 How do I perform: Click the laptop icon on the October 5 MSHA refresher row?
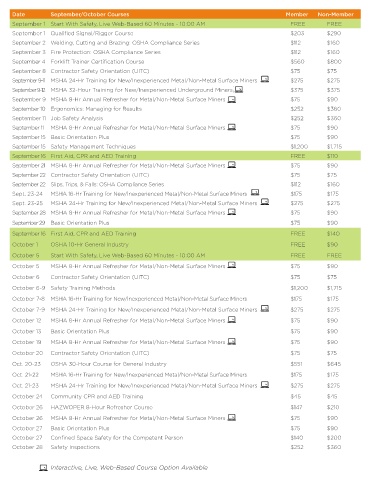click(x=232, y=265)
